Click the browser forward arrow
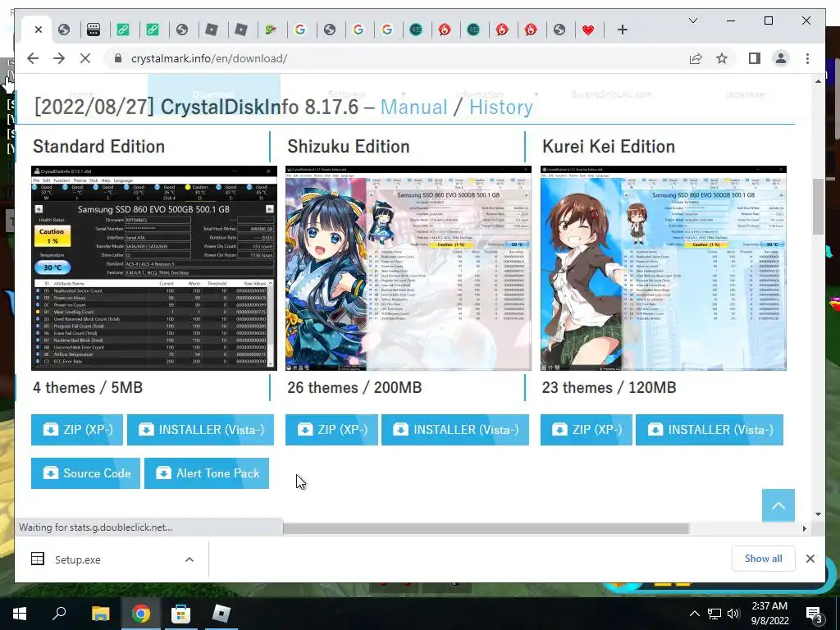 pyautogui.click(x=59, y=58)
